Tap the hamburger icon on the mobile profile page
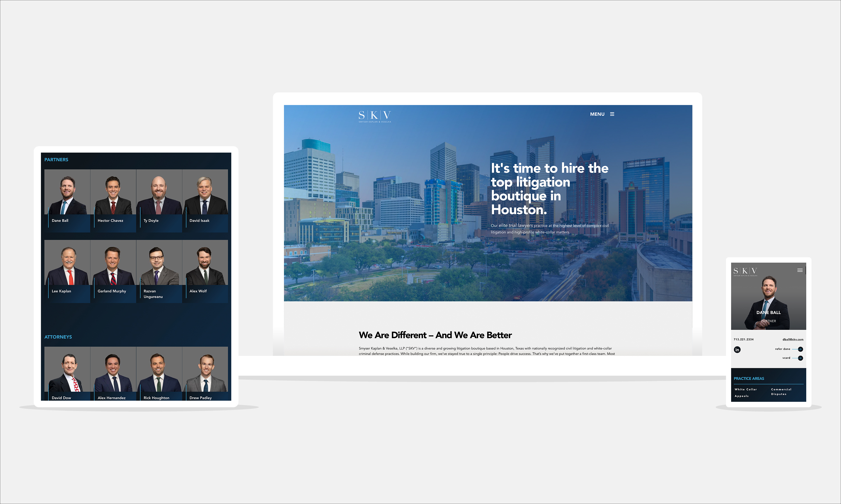The width and height of the screenshot is (841, 504). 800,270
